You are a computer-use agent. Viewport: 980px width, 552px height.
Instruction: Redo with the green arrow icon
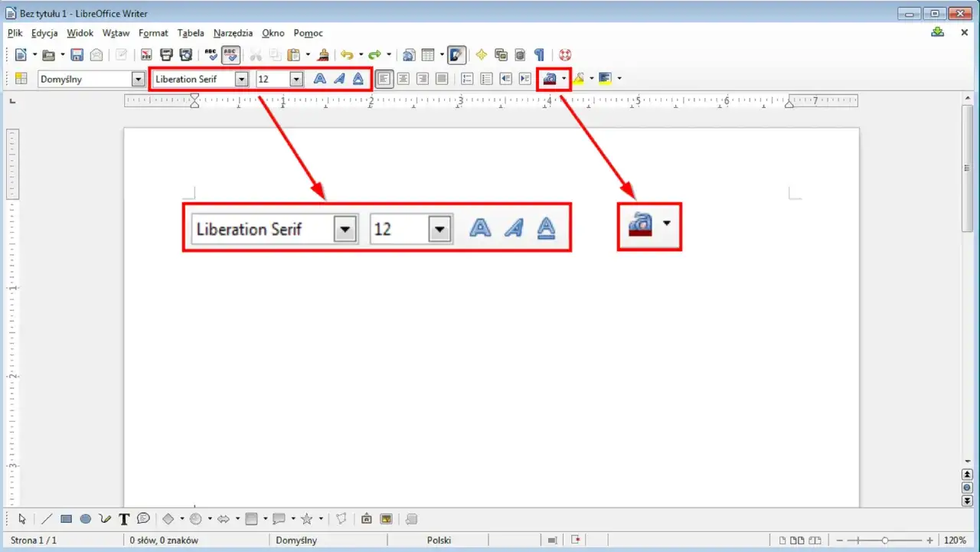[374, 54]
